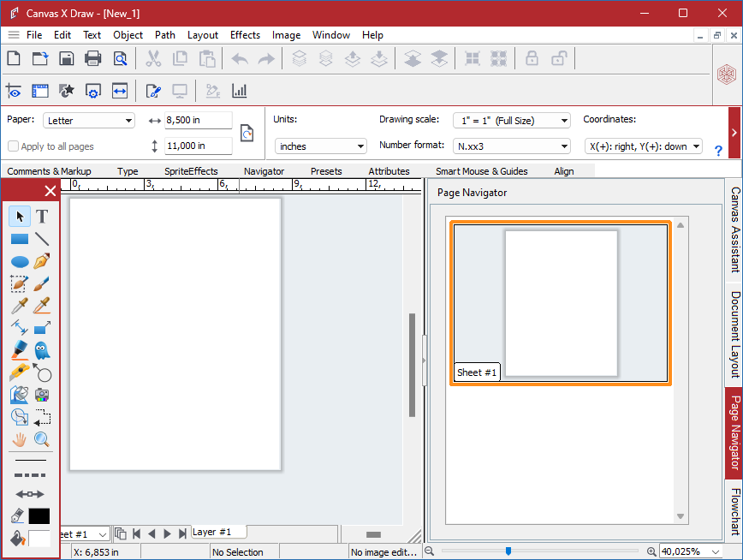Switch to the Page Navigator side tab
743x560 pixels.
point(734,432)
